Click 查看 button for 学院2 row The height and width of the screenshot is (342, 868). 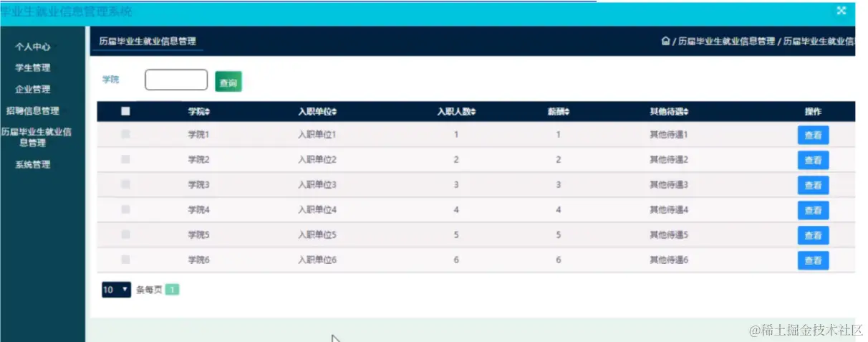tap(813, 161)
